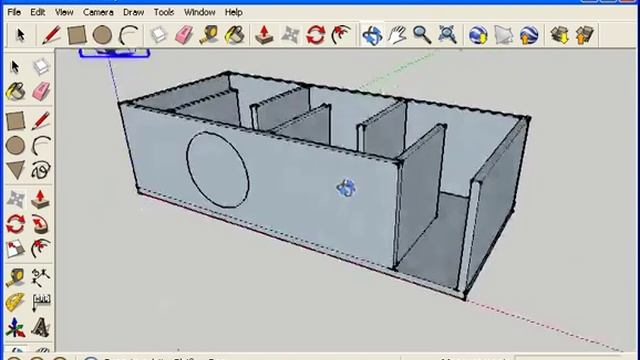Select the Pan hand tool
This screenshot has width=640, height=360.
point(397,35)
